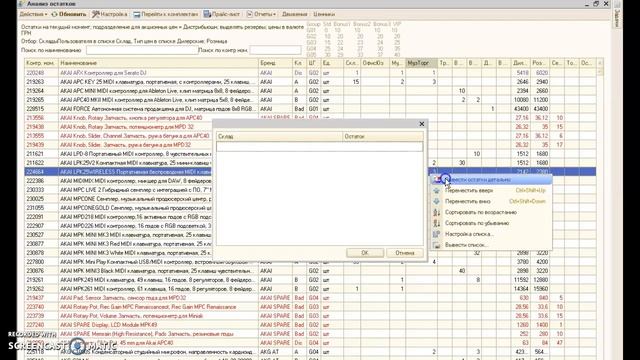Click the Остаток column header in dialog
The image size is (640, 360).
tap(383, 137)
